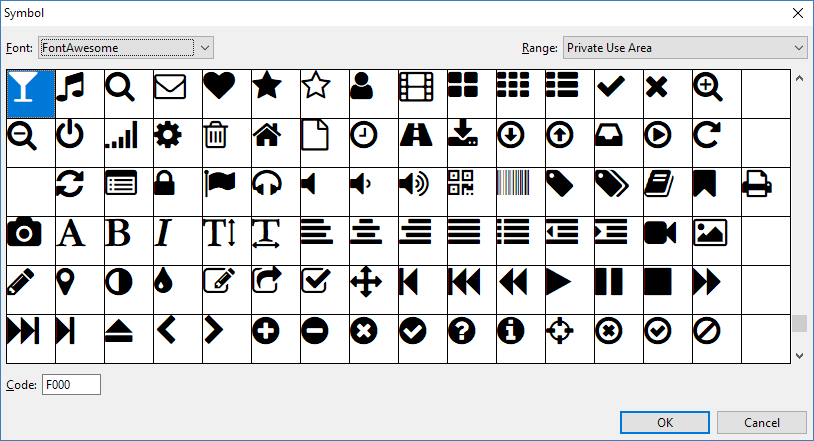Screen dimensions: 814x441
Task: Select the ban circle symbol
Action: click(x=716, y=339)
